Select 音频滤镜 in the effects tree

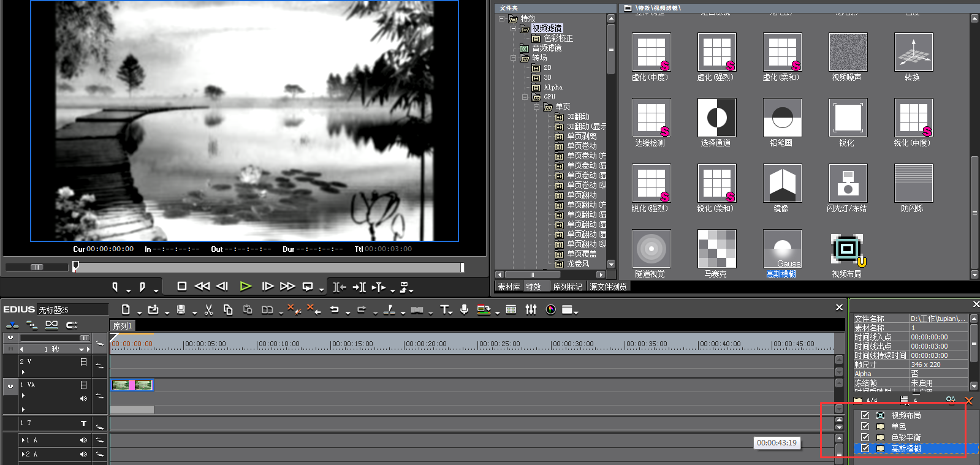pyautogui.click(x=547, y=48)
